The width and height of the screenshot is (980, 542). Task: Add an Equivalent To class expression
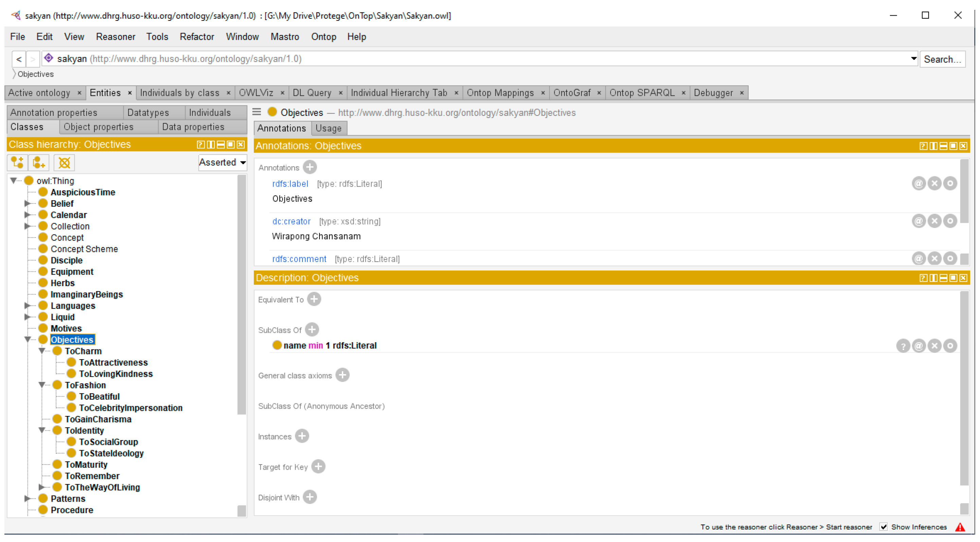[314, 299]
